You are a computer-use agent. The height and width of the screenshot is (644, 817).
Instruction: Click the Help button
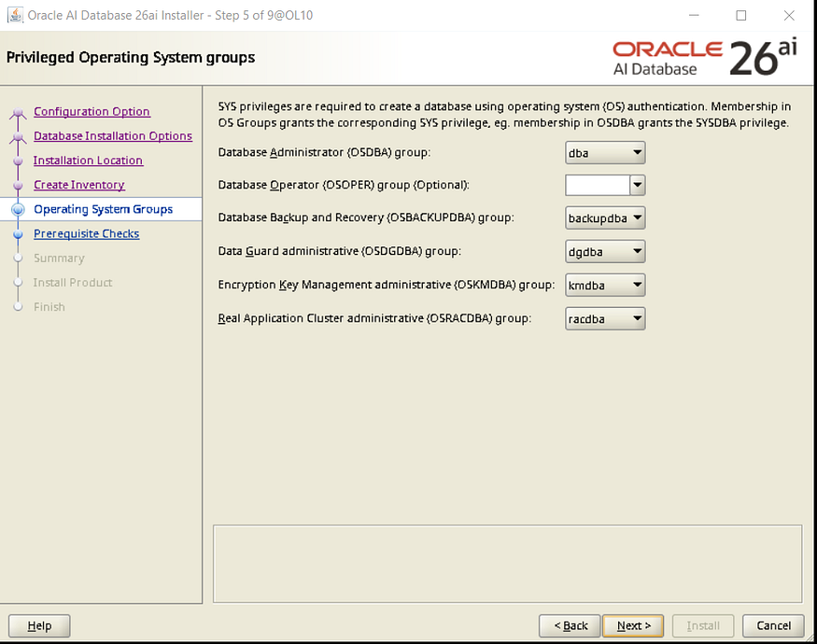pyautogui.click(x=39, y=625)
